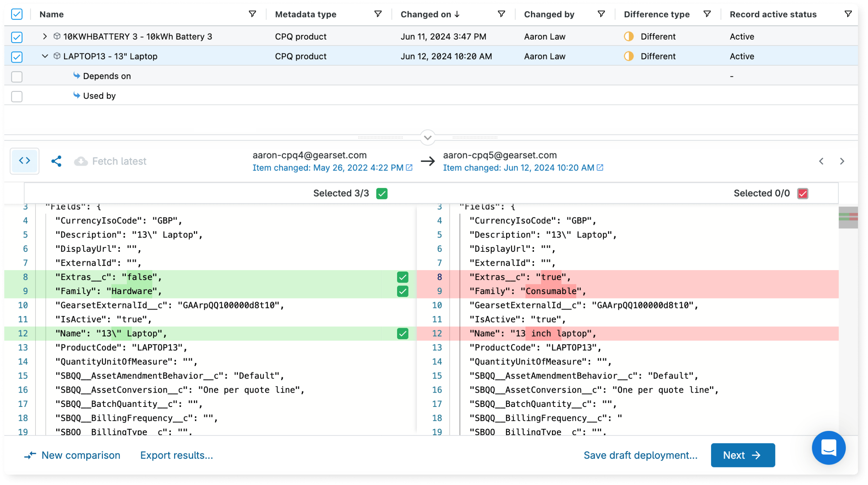Open external link for aaron-cpq4 item changed date
Viewport: 868px width, 485px height.
click(x=409, y=167)
